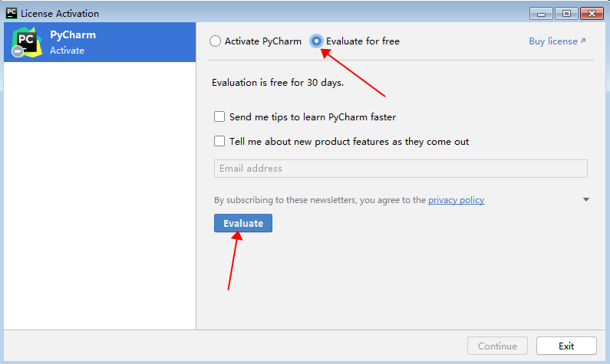The width and height of the screenshot is (610, 364).
Task: Select the PyCharm Activate item in sidebar
Action: (x=100, y=42)
